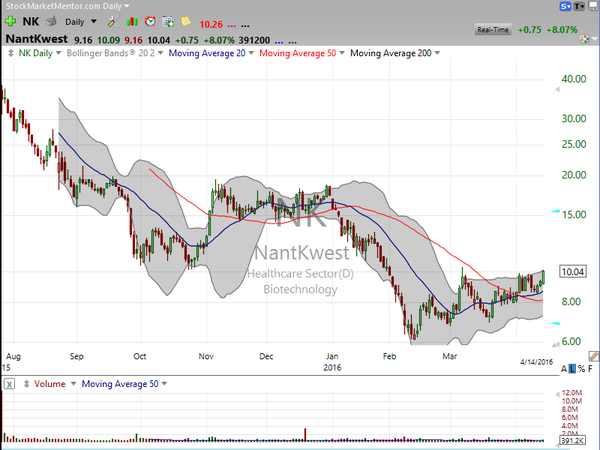Click the pencil drawing tools icon
Viewport: 600px width, 450px height.
[593, 357]
